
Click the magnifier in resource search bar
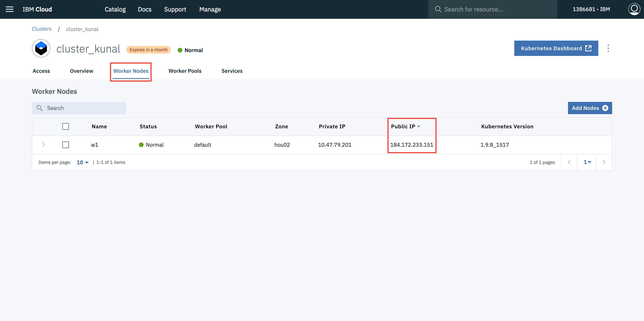coord(438,9)
